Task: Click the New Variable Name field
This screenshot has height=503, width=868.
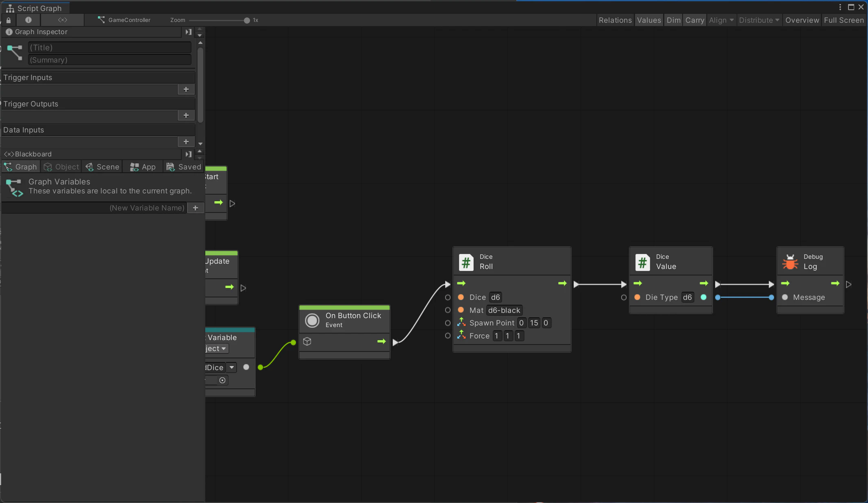Action: (94, 208)
